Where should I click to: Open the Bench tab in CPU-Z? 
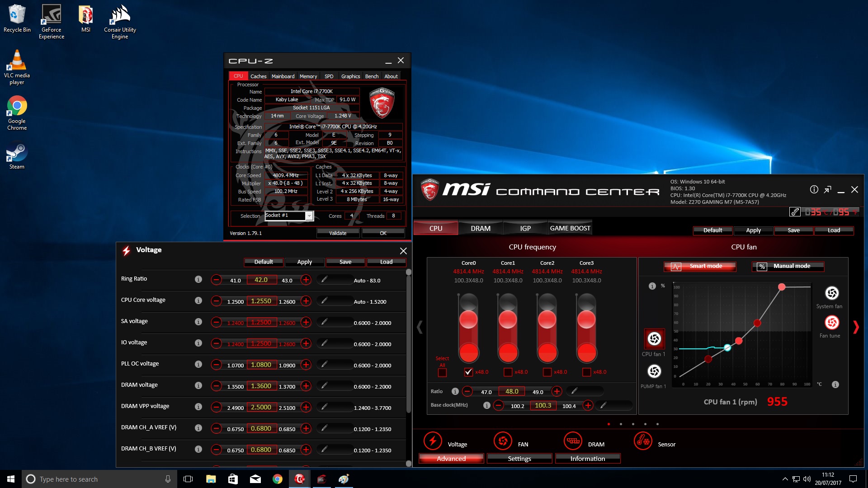tap(372, 76)
